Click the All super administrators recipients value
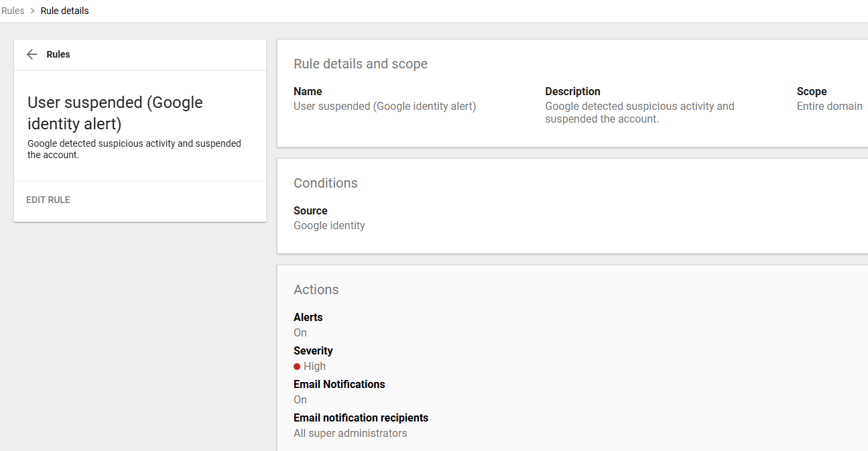Screen dimensions: 868x451 click(350, 433)
